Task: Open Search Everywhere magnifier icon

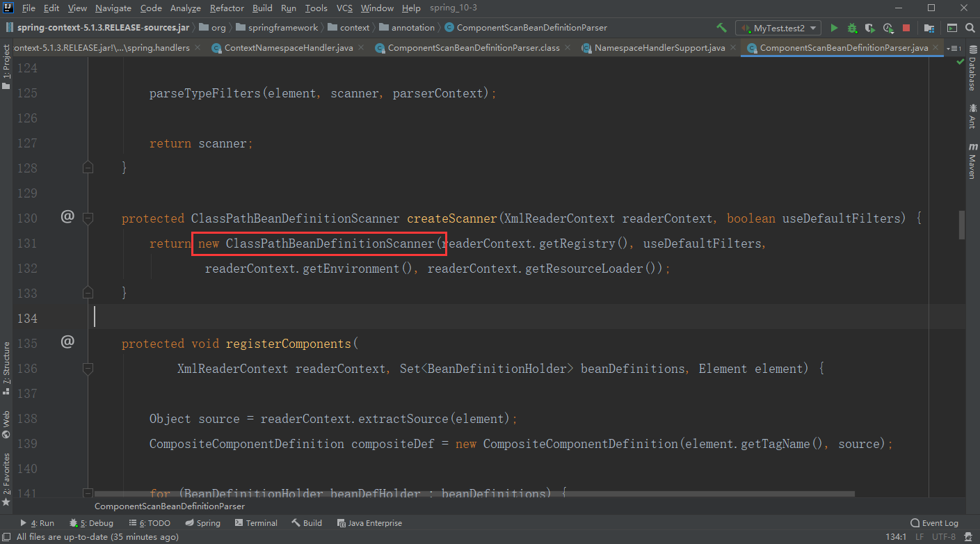Action: [970, 28]
